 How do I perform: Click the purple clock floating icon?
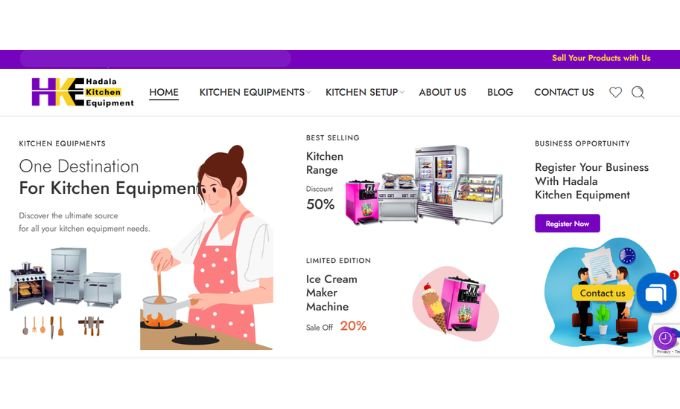tap(664, 338)
